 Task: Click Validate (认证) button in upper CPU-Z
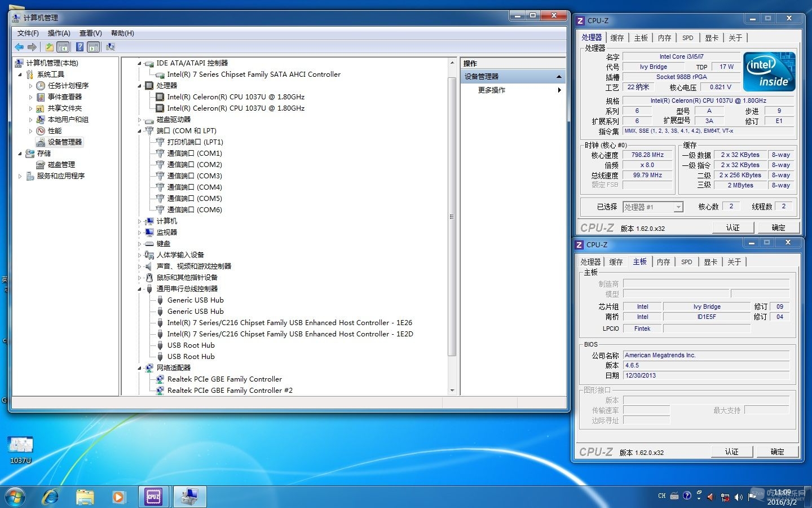point(732,227)
